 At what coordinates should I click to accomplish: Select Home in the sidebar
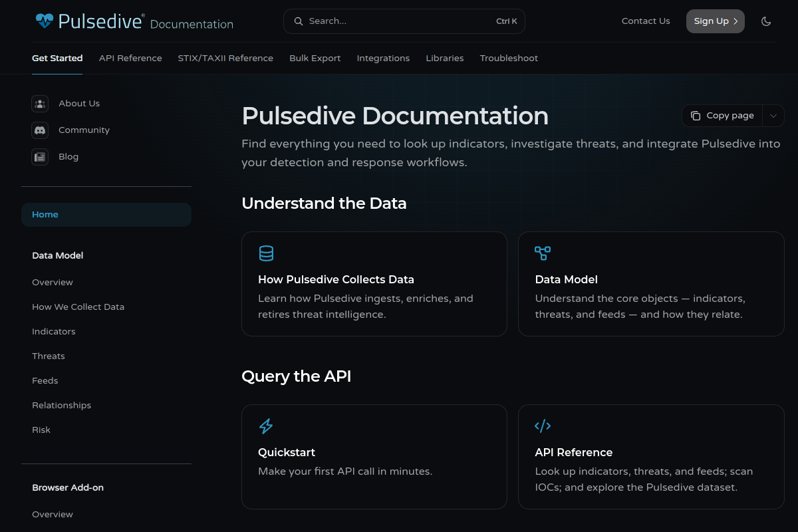[x=106, y=215]
